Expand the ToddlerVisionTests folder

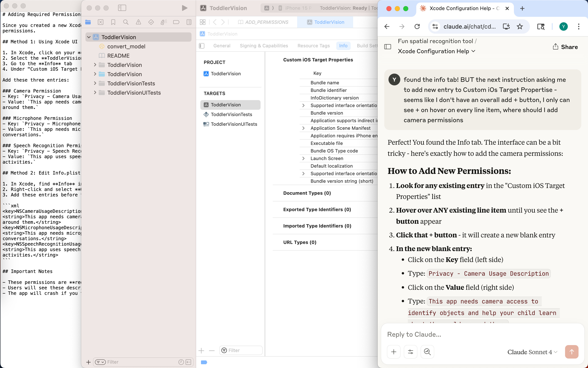(x=95, y=83)
